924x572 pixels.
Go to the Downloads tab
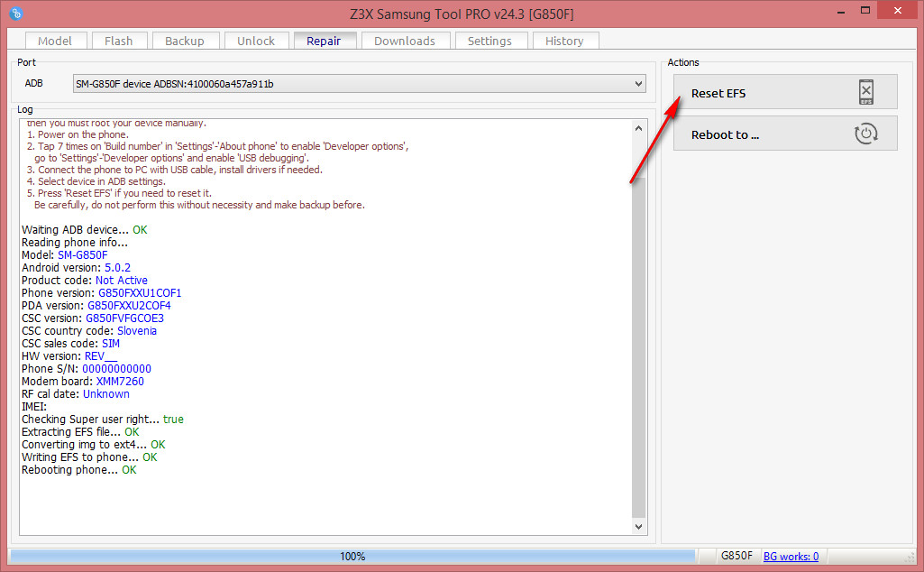point(405,41)
